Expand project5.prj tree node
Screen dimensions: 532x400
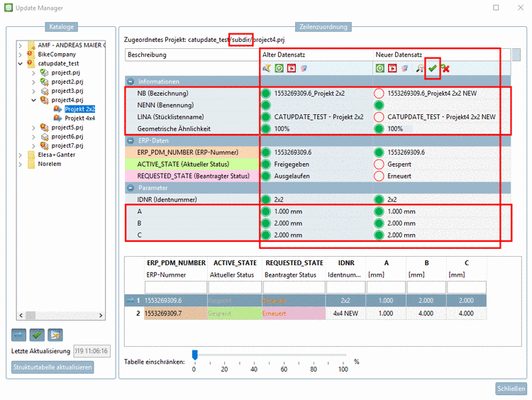(33, 128)
